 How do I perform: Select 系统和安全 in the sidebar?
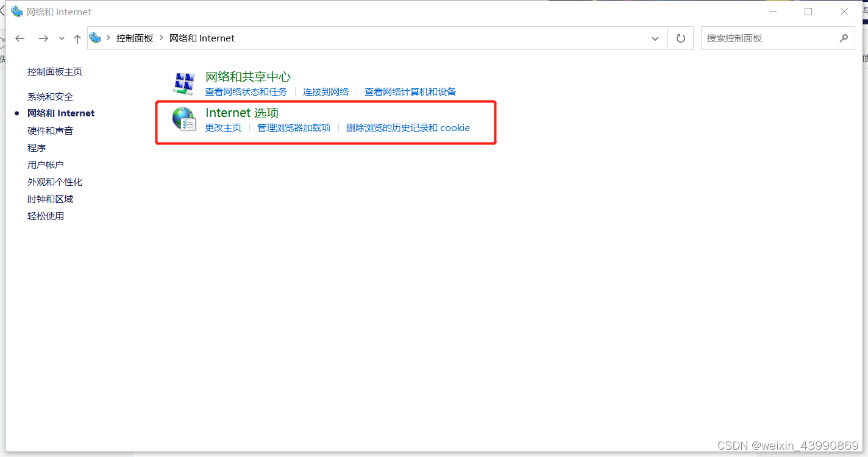coord(50,96)
